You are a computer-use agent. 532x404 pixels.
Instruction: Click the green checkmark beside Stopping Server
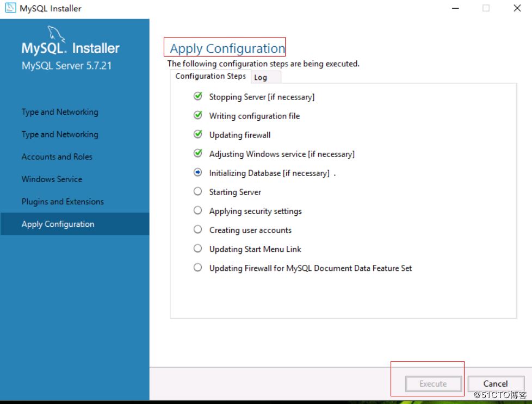pos(198,96)
